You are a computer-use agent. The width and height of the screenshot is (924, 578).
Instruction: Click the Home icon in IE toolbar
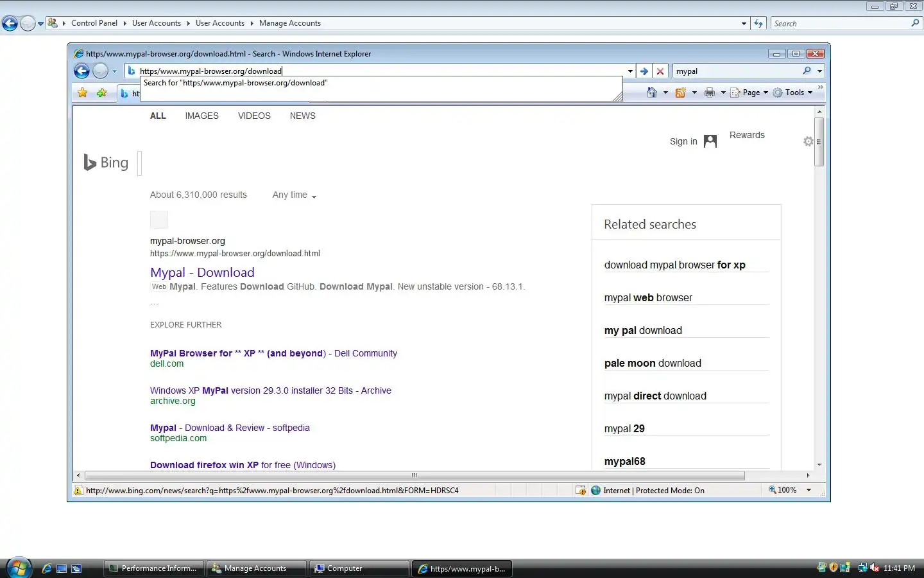652,92
